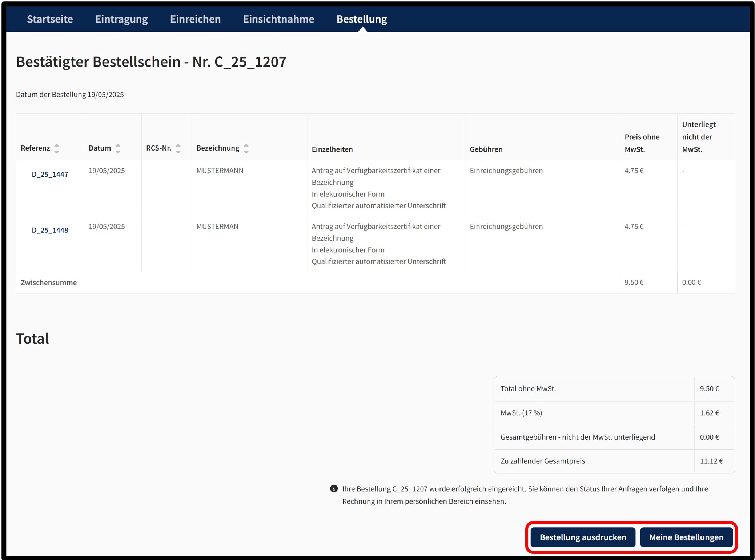
Task: Click the Zu zahlender Gesamtpreis row
Action: tap(614, 461)
